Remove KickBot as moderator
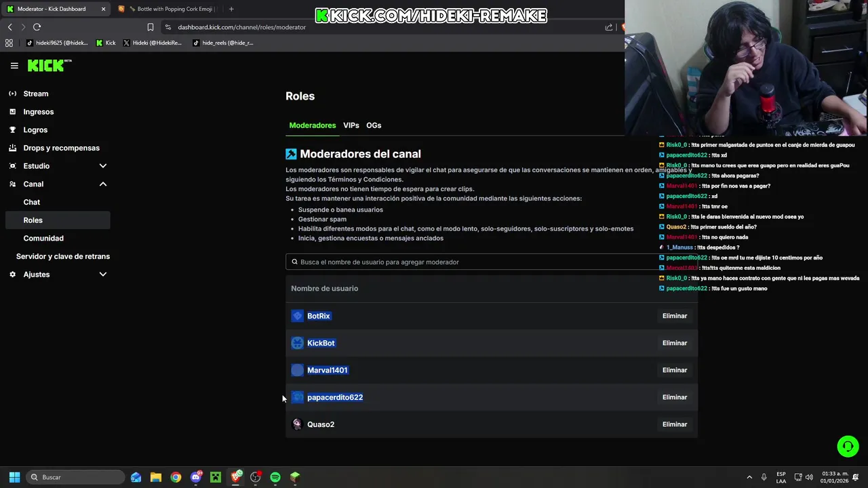Image resolution: width=868 pixels, height=488 pixels. [x=675, y=343]
